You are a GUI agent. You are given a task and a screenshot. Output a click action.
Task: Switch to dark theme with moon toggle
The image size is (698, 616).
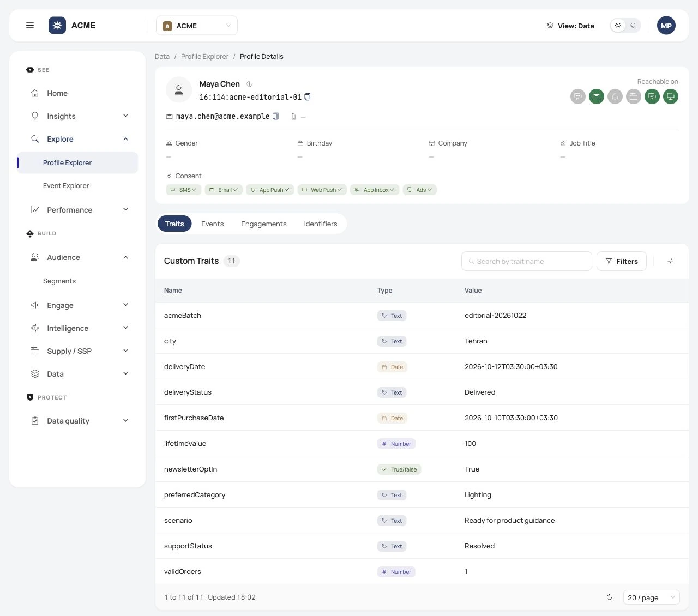tap(633, 26)
